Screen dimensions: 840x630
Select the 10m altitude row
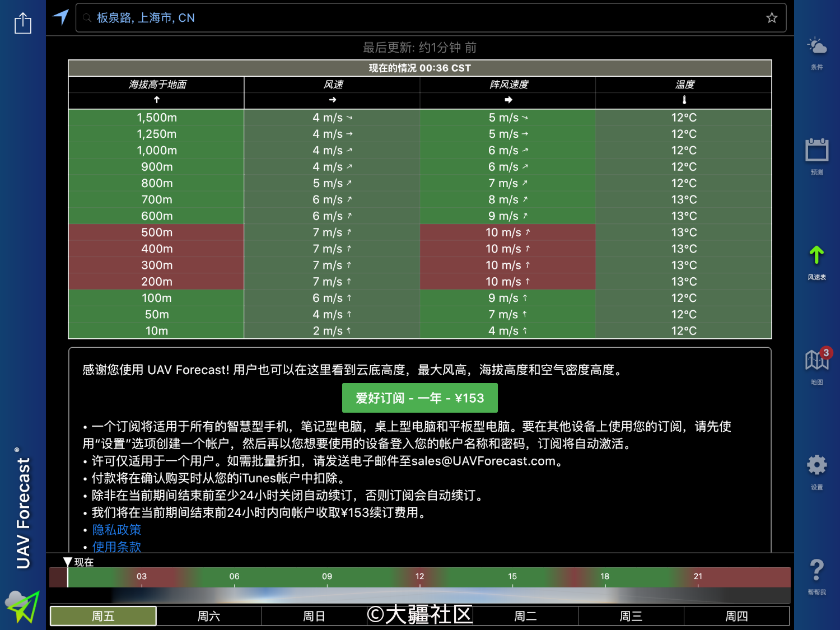click(x=420, y=331)
